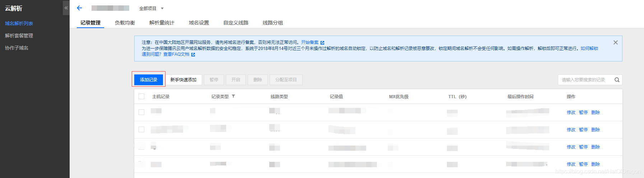Switch to 负载均衡 tab
The height and width of the screenshot is (178, 644).
coord(125,23)
